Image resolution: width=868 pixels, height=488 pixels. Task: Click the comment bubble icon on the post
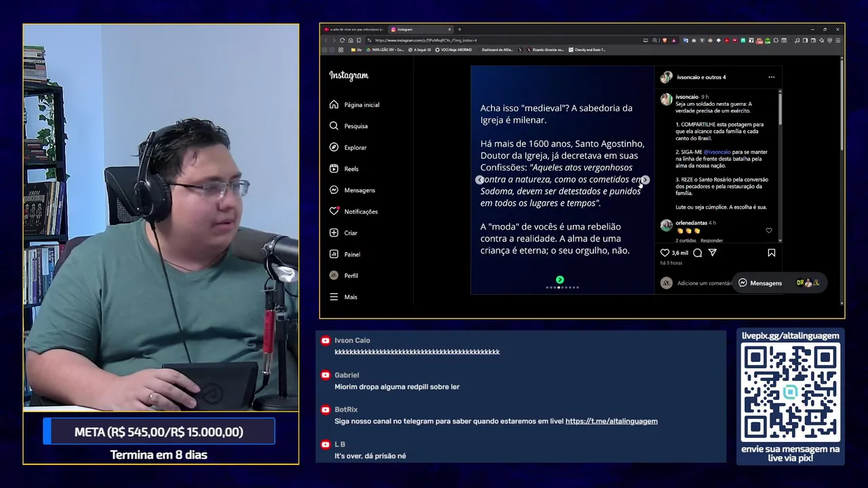pos(697,253)
